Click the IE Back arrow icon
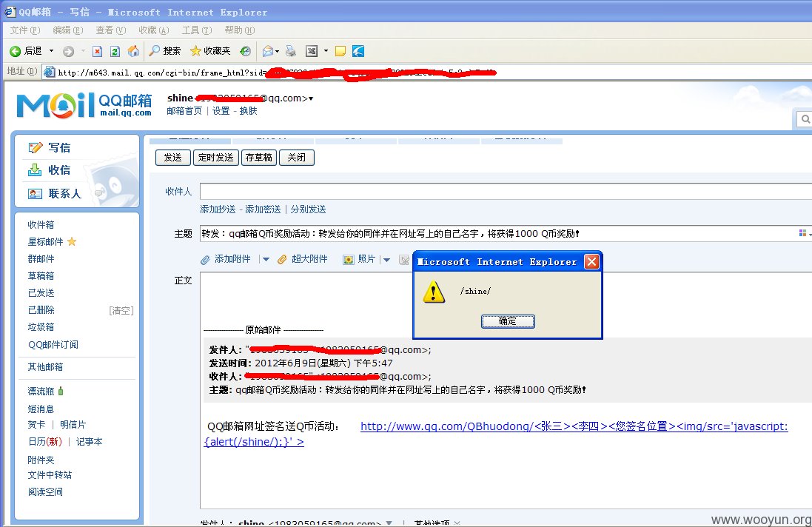Image resolution: width=812 pixels, height=527 pixels. [15, 51]
